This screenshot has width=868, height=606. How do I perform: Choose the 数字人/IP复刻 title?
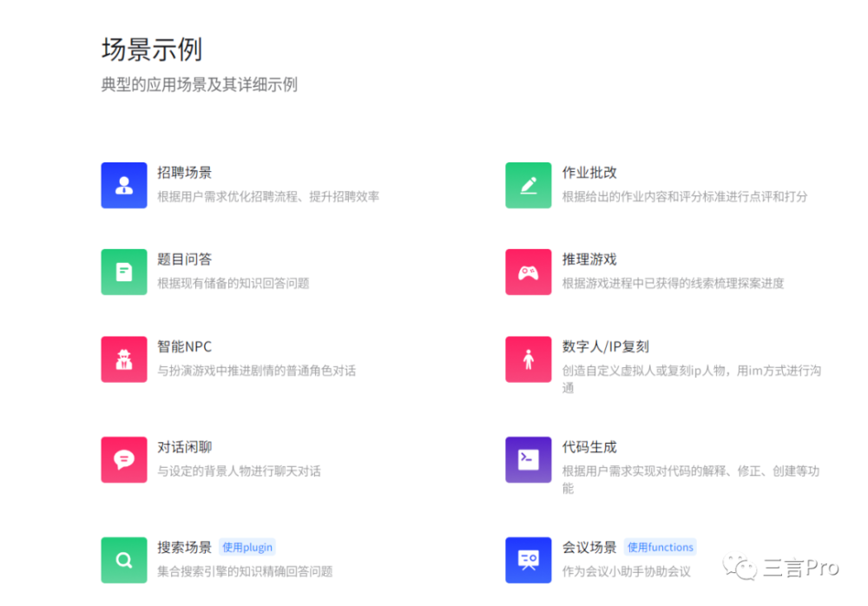tap(606, 346)
